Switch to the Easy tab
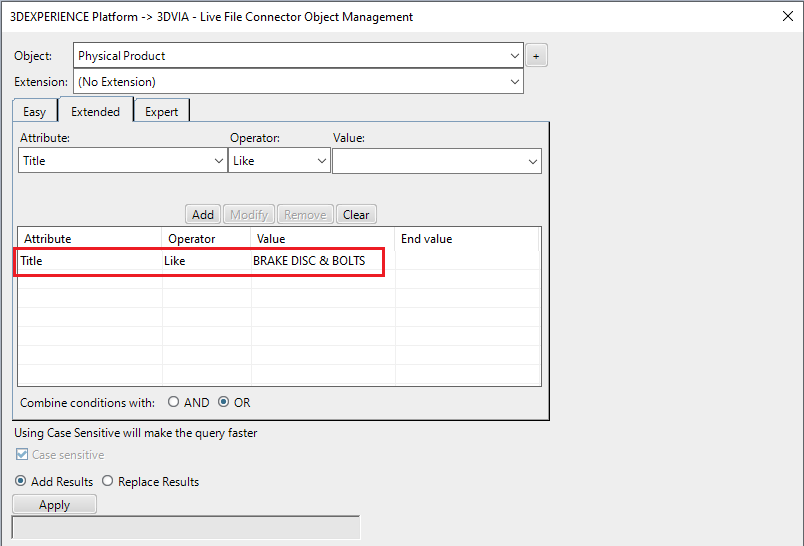The width and height of the screenshot is (804, 546). pos(35,111)
